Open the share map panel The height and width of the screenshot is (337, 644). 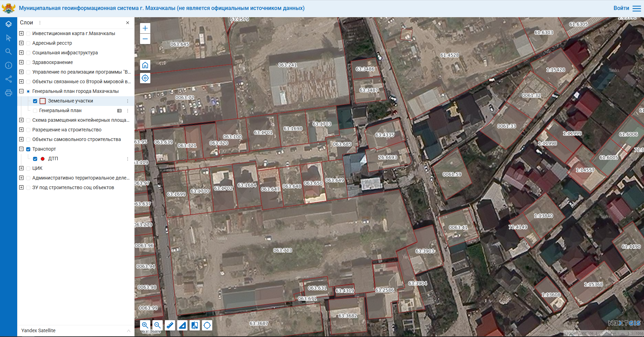[9, 79]
